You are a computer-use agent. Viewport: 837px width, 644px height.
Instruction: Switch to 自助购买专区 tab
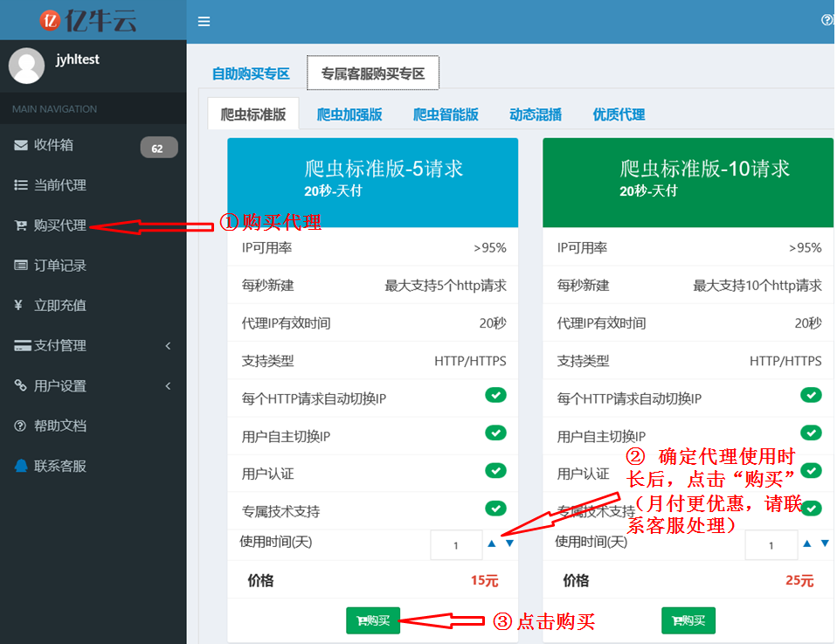point(251,73)
